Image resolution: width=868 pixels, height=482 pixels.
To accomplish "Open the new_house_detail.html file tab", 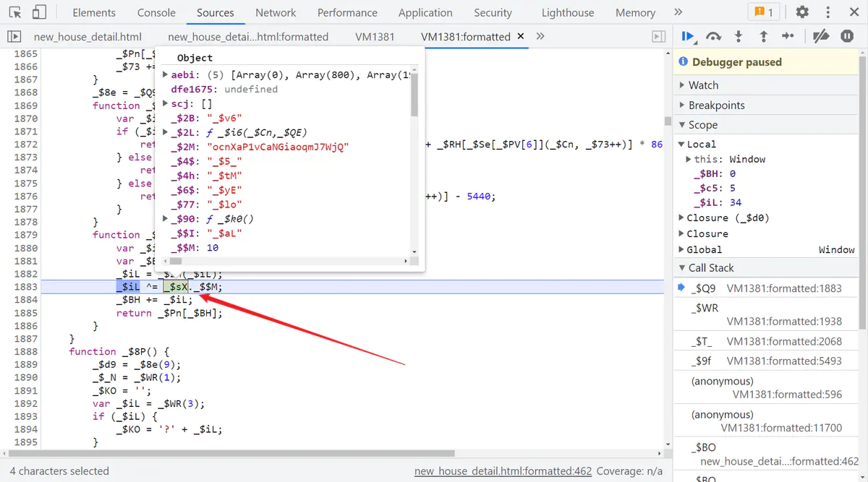I will point(88,37).
